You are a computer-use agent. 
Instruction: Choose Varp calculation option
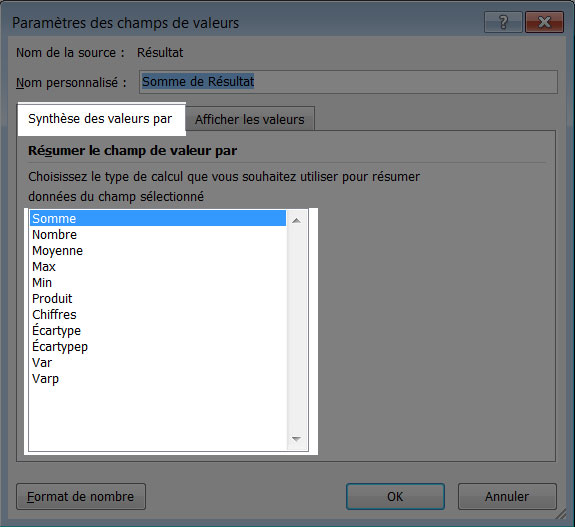(x=158, y=378)
